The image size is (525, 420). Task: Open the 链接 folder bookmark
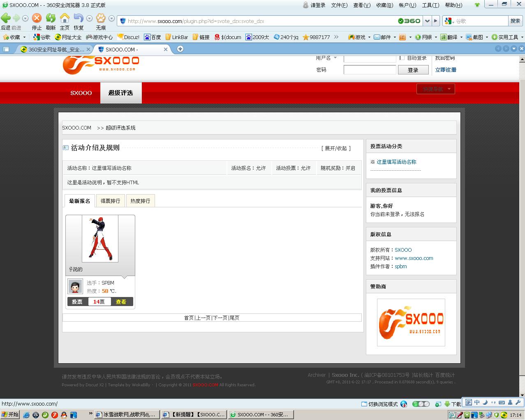point(201,37)
